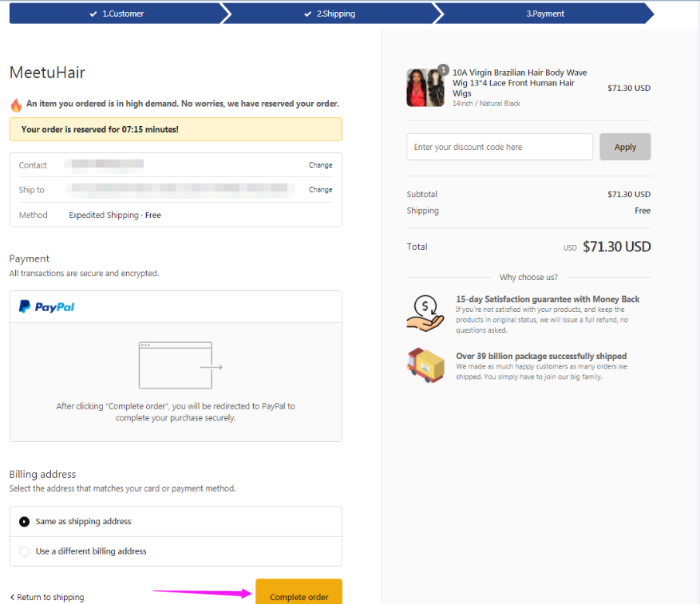Go to the 2.Shipping step
The height and width of the screenshot is (604, 700).
click(330, 14)
